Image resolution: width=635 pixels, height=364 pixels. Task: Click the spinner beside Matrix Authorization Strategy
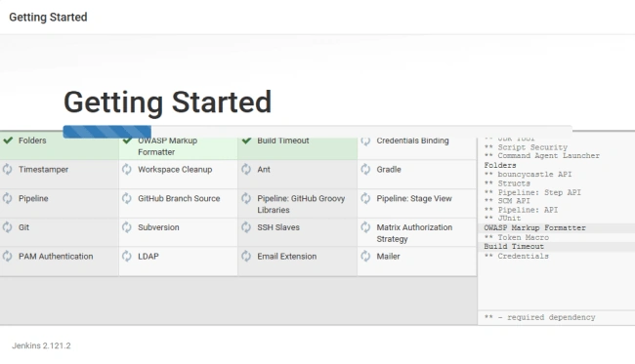coord(365,227)
